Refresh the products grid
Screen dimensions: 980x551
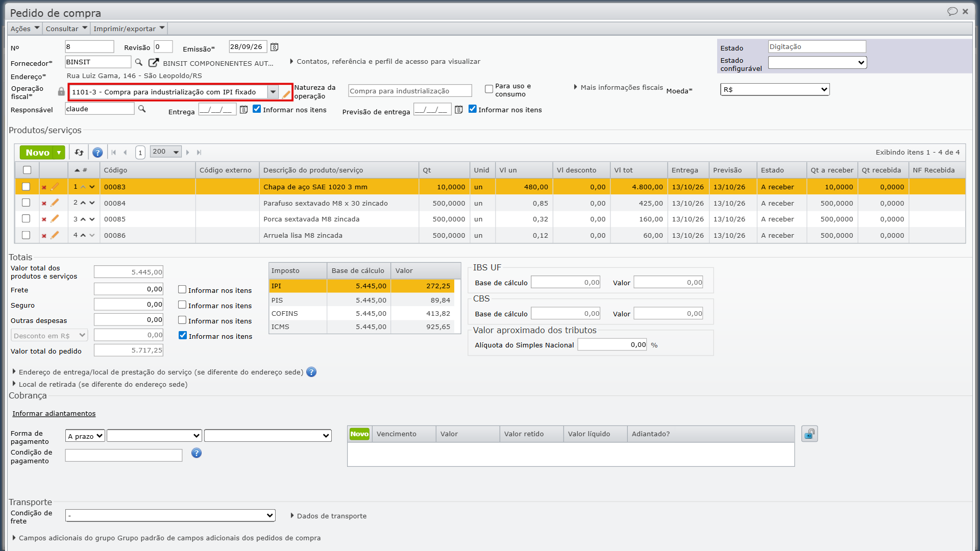tap(79, 152)
